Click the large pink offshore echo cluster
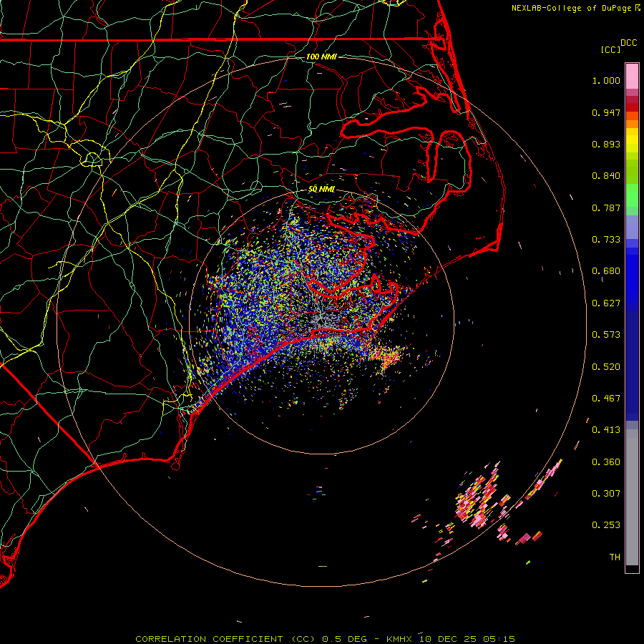This screenshot has height=644, width=644. [479, 499]
